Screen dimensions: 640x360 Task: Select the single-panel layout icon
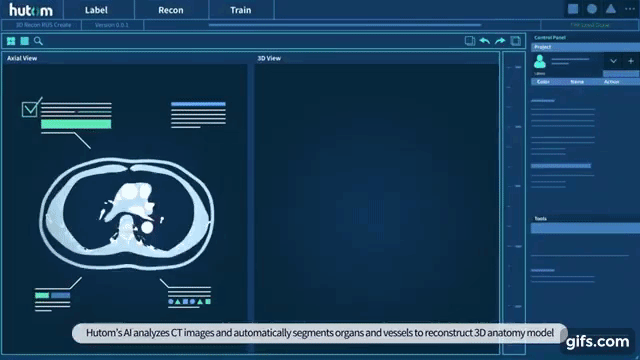point(24,41)
